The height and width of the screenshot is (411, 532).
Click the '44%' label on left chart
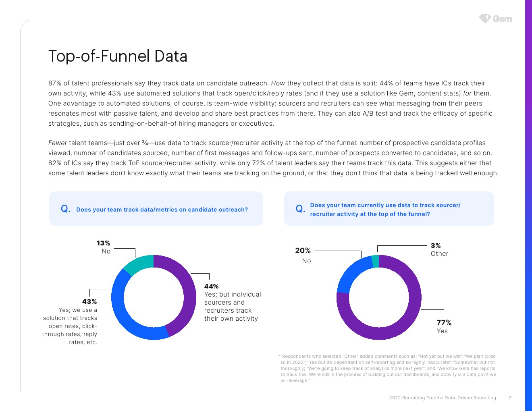211,286
